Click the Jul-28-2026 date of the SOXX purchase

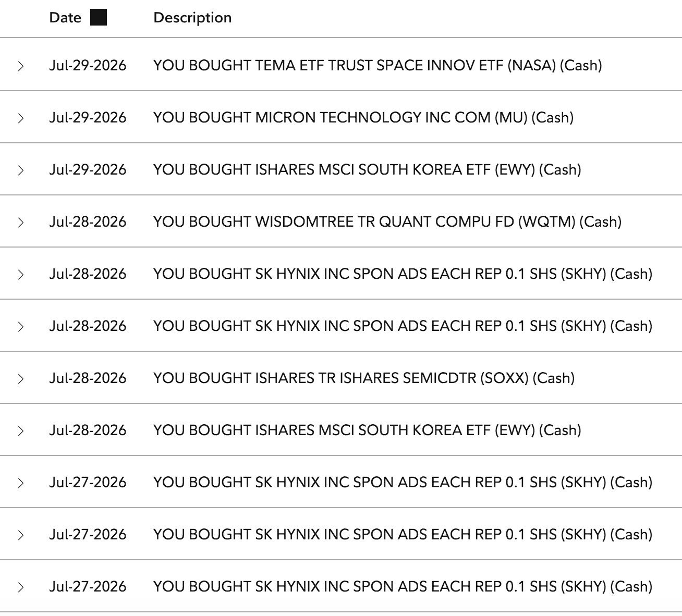coord(88,378)
